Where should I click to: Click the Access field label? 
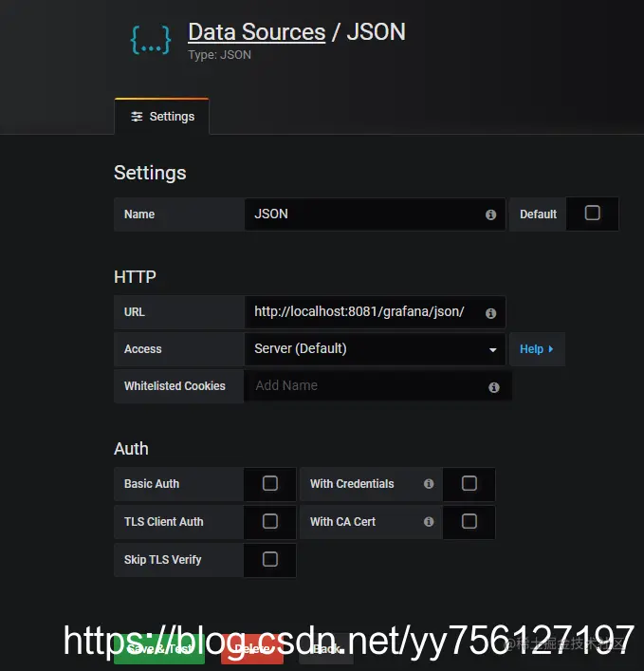[x=143, y=349]
